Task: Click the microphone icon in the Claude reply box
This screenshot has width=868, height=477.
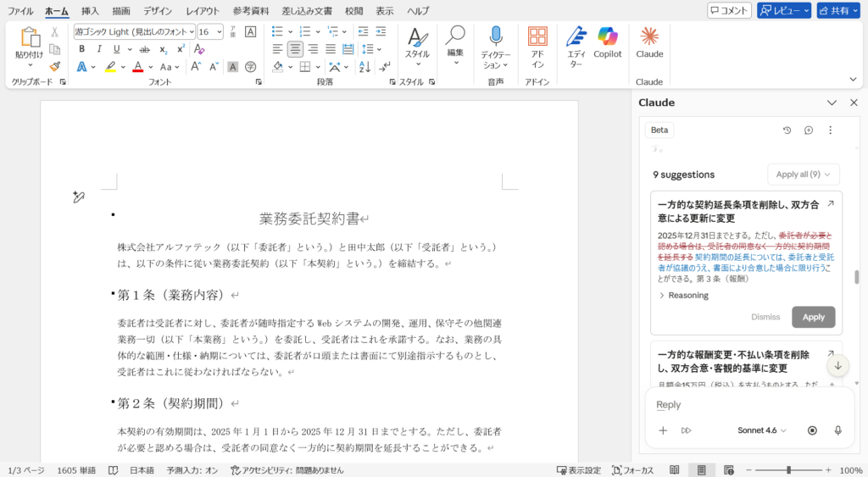Action: click(x=837, y=430)
